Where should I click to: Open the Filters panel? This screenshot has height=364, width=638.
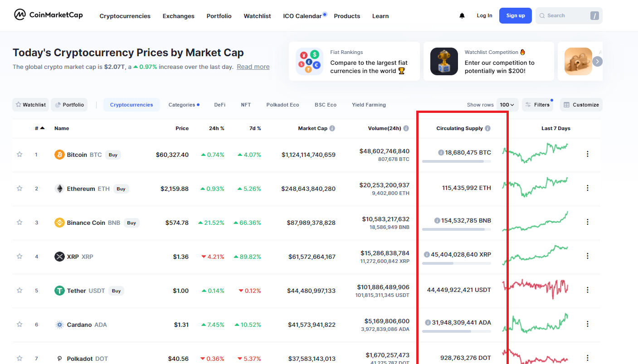[537, 105]
